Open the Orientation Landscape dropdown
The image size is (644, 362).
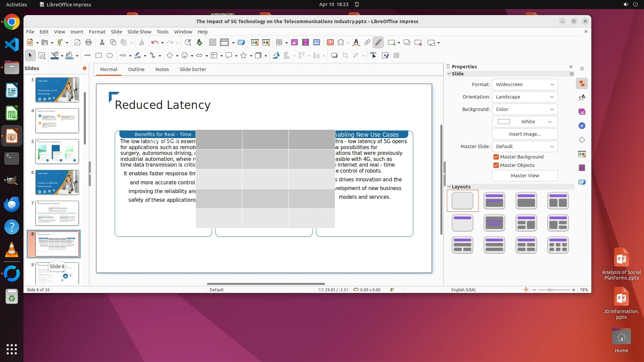tap(525, 97)
